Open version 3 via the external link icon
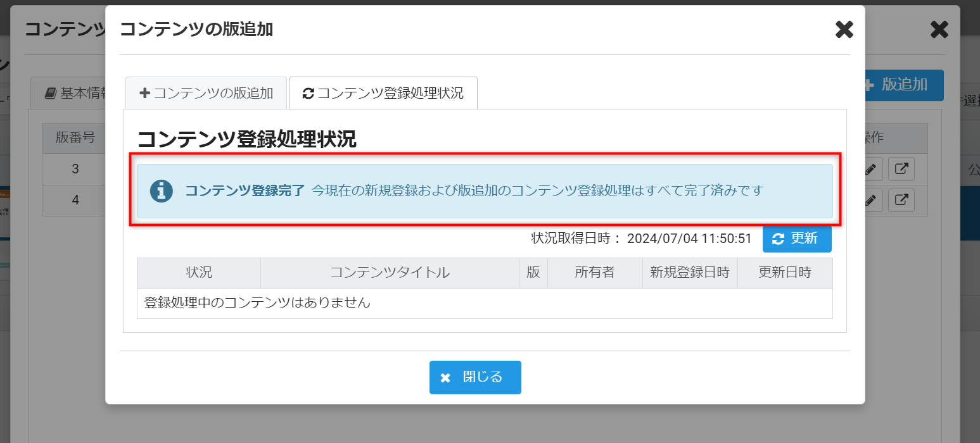This screenshot has width=980, height=443. click(x=901, y=169)
